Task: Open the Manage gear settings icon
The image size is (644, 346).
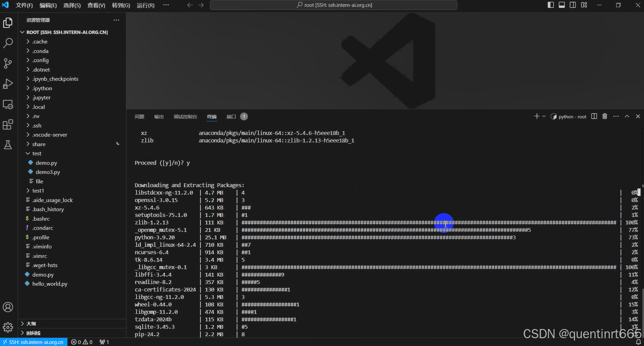Action: point(8,327)
